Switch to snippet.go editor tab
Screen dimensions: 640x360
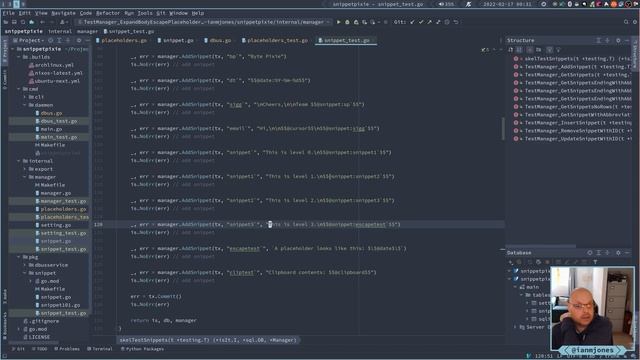pos(176,40)
